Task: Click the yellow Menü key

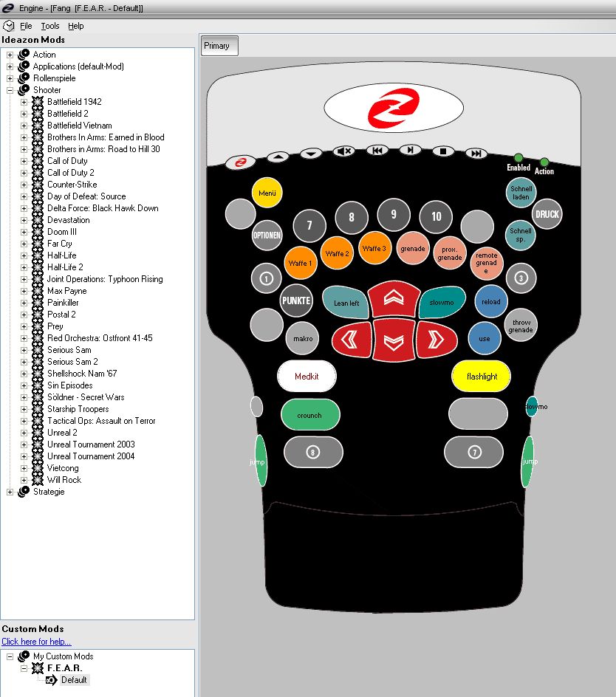Action: point(267,193)
